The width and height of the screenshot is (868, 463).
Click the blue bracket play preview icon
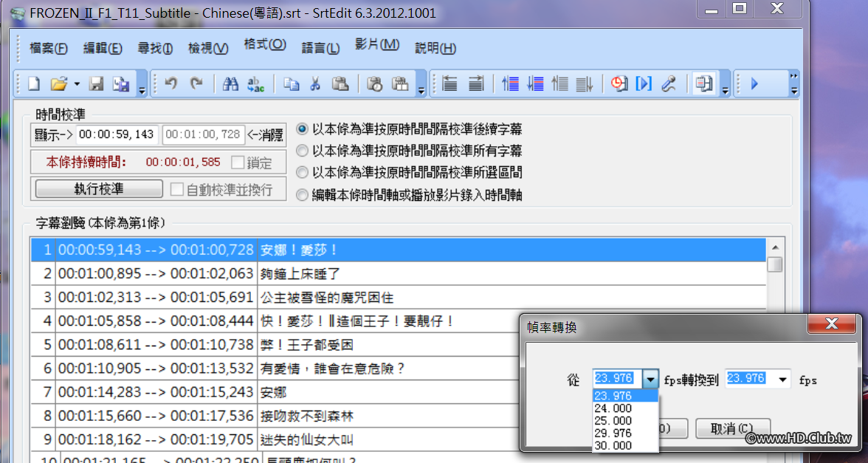tap(644, 83)
